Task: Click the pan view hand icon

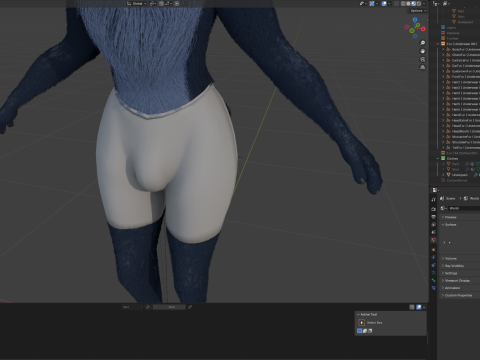Action: (x=423, y=51)
